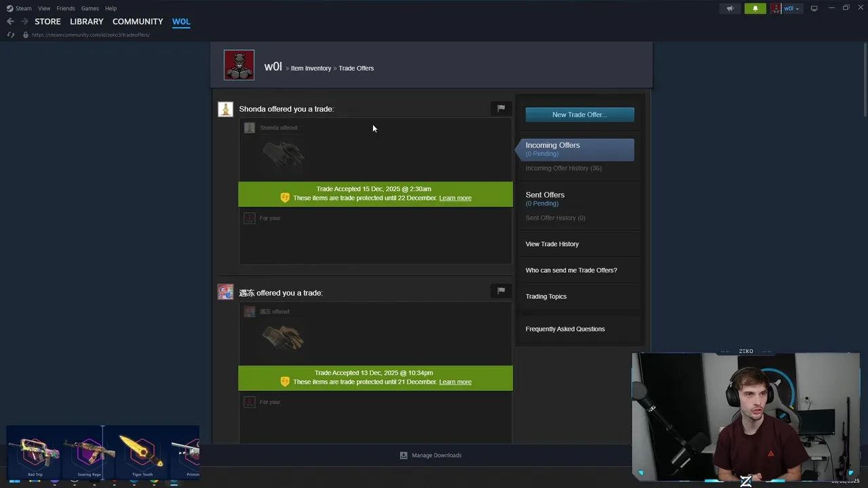This screenshot has width=868, height=488.
Task: Click Trade Offers in the breadcrumb
Action: tap(356, 68)
